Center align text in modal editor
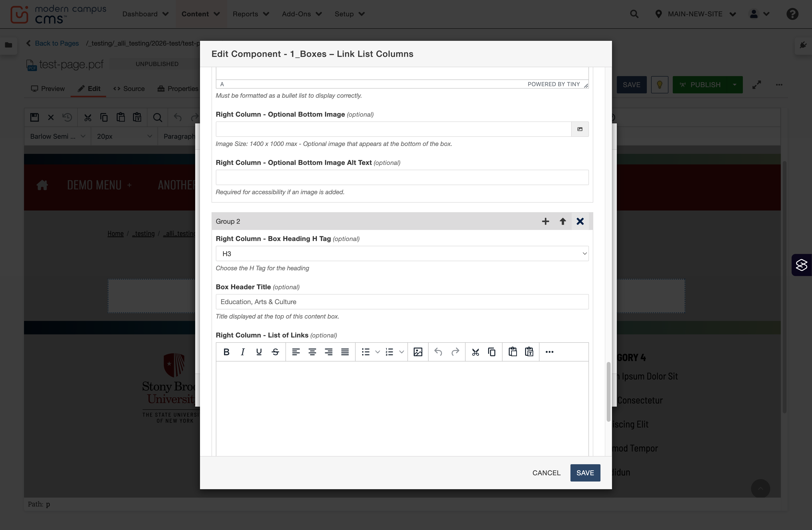Screen dimensions: 812x530 pos(312,352)
